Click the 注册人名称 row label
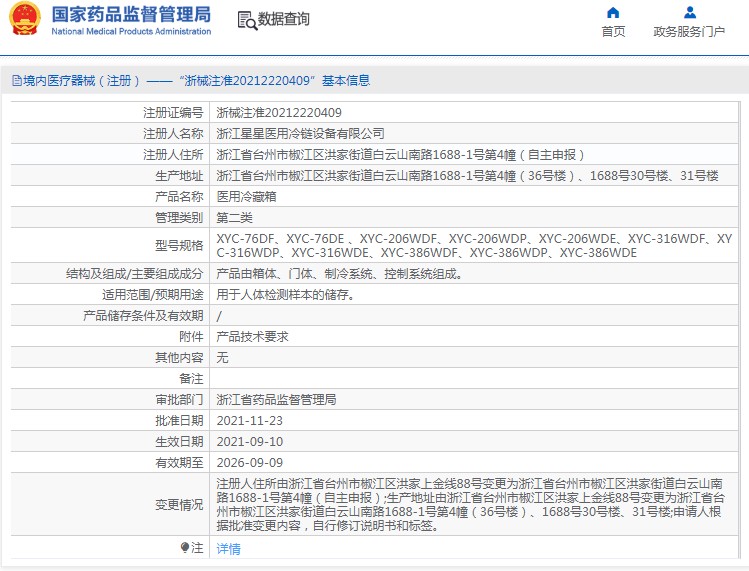 173,134
